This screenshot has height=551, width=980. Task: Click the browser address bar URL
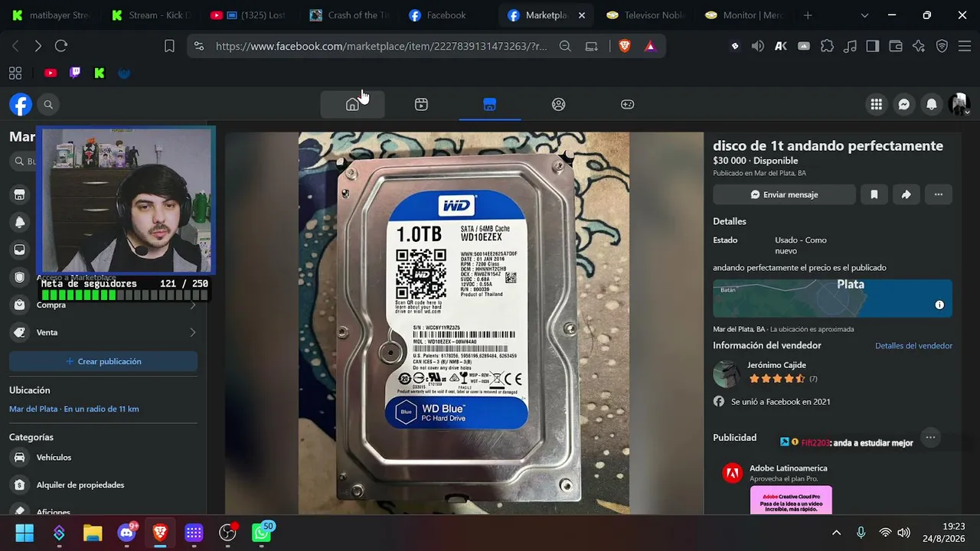click(x=381, y=46)
